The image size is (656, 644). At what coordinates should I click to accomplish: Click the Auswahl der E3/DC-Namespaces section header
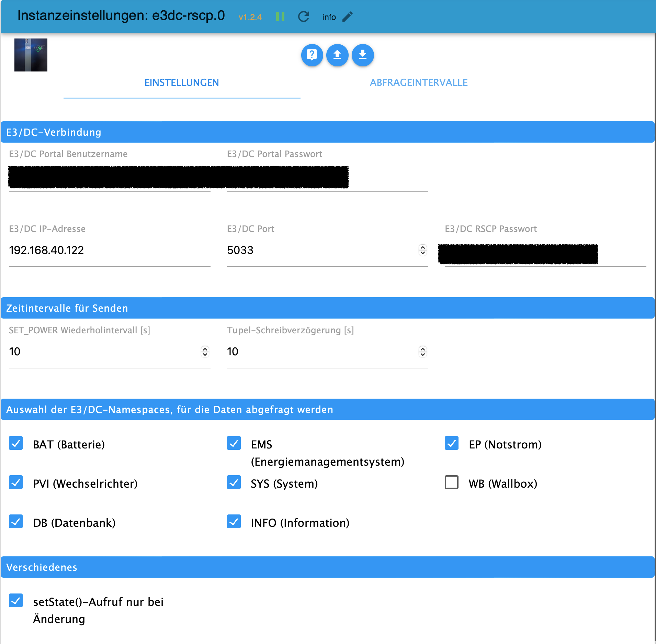pyautogui.click(x=328, y=409)
